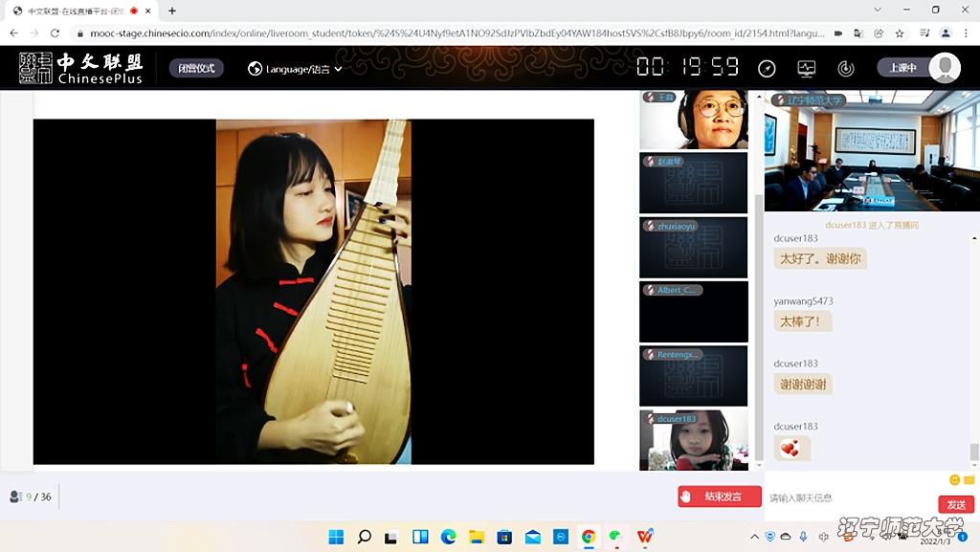Send the chat message with 发送
This screenshot has width=980, height=552.
[956, 504]
